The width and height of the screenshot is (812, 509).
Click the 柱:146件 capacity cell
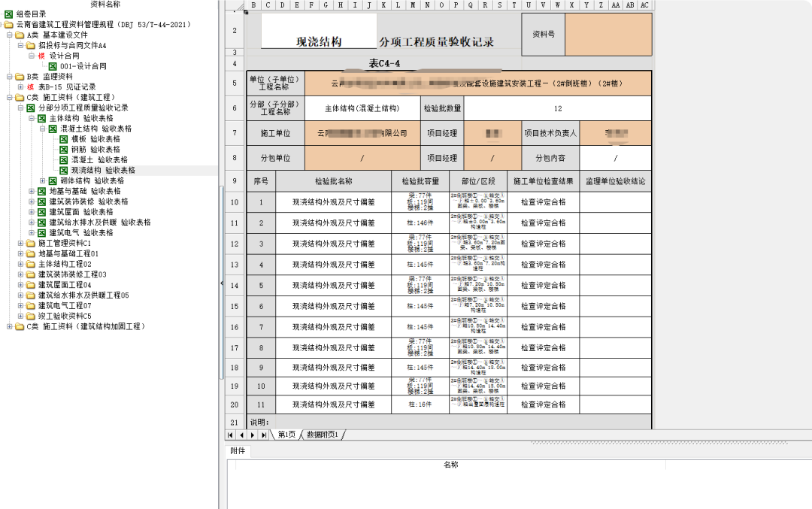coord(420,223)
